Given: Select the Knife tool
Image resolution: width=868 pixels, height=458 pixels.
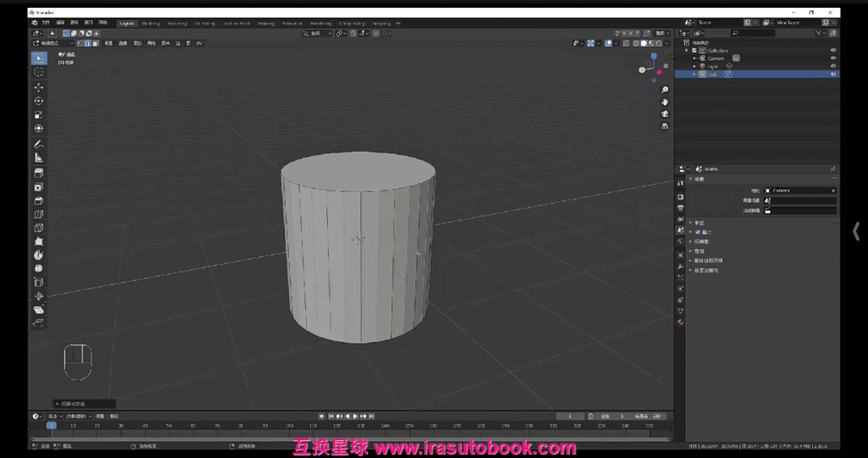Looking at the screenshot, I should 39,227.
